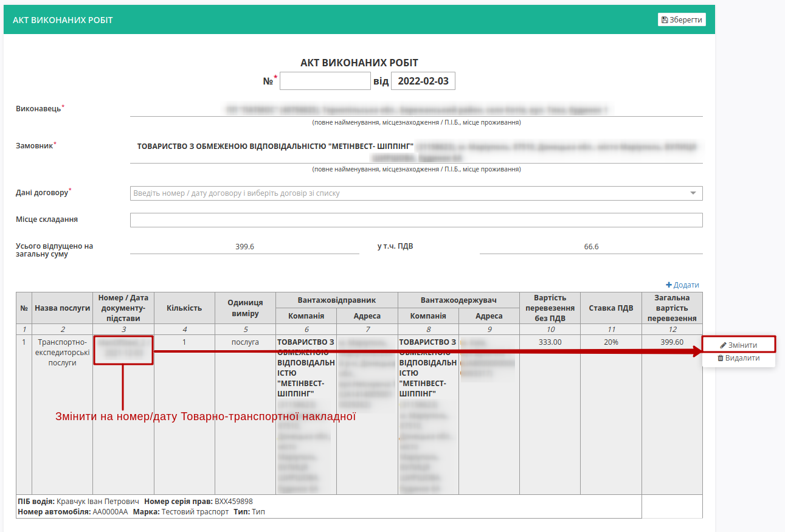Click the vehicle number АА0000АА

pos(110,512)
